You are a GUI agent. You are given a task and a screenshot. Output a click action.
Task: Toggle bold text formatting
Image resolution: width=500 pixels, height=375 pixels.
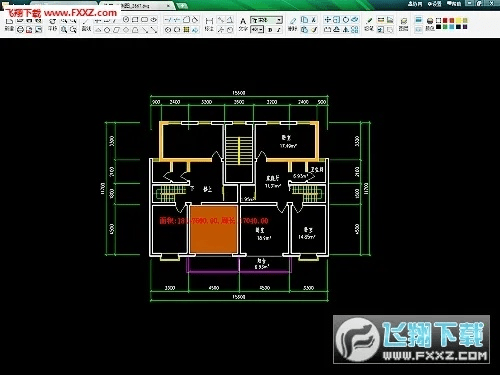pos(270,30)
